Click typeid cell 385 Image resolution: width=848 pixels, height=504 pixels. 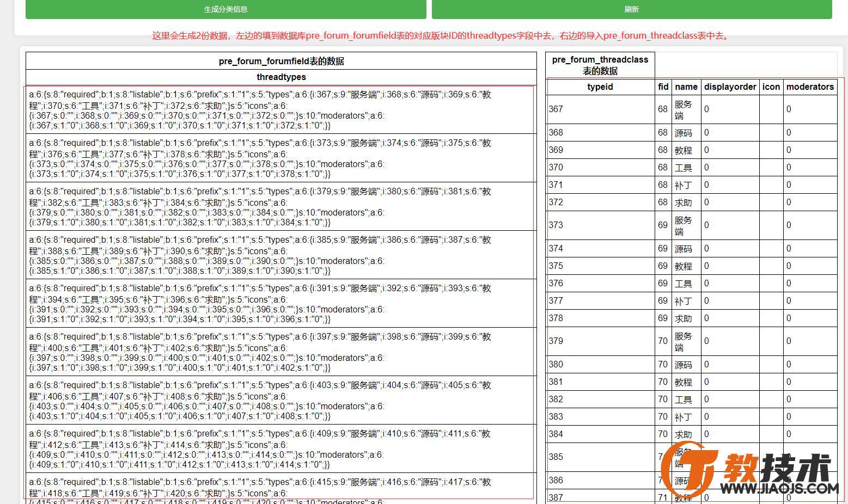pos(600,457)
